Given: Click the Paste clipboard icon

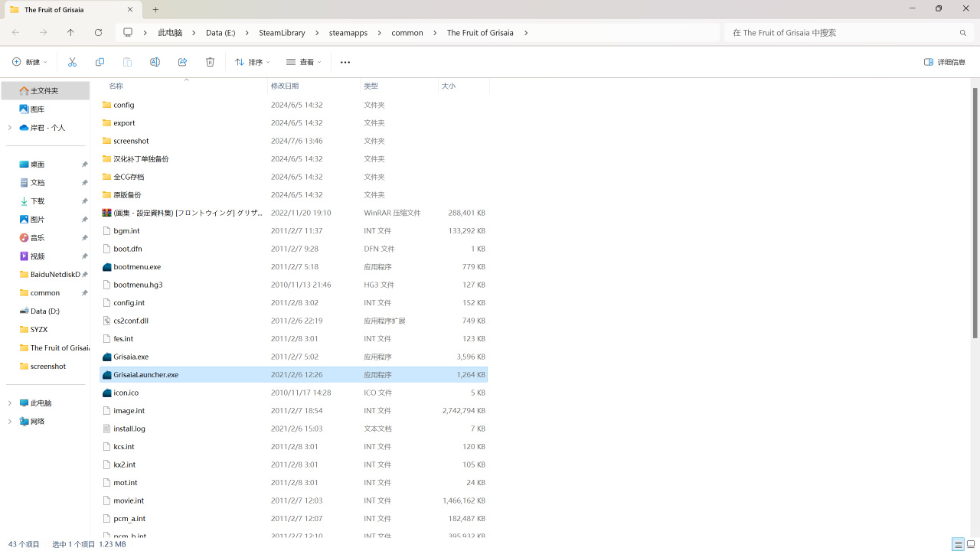Looking at the screenshot, I should (127, 62).
